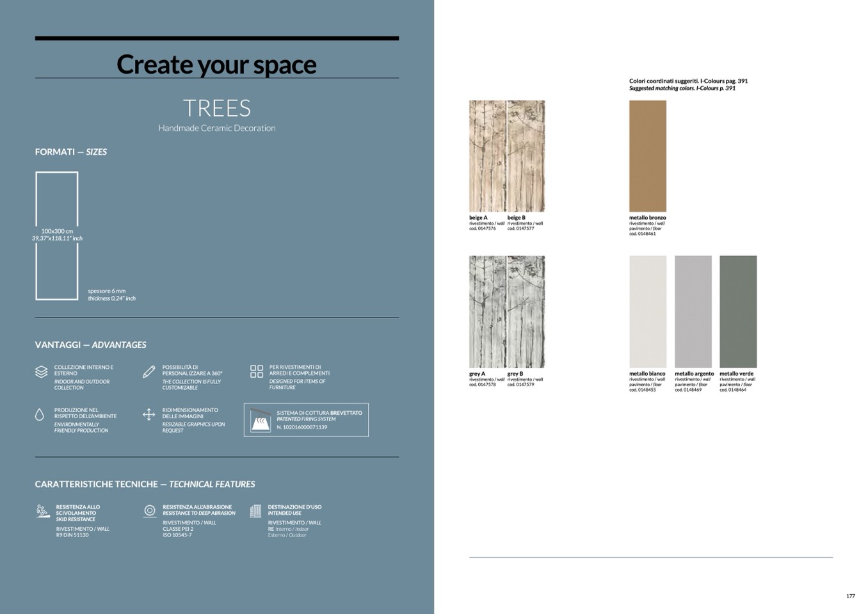This screenshot has height=614, width=868.
Task: Select the metallo bronzo color swatch
Action: (x=647, y=156)
